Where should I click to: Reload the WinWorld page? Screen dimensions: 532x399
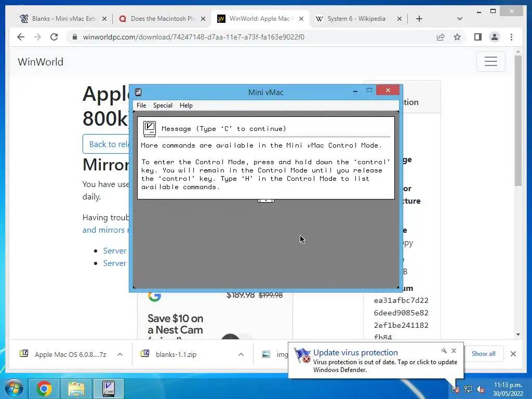[54, 37]
